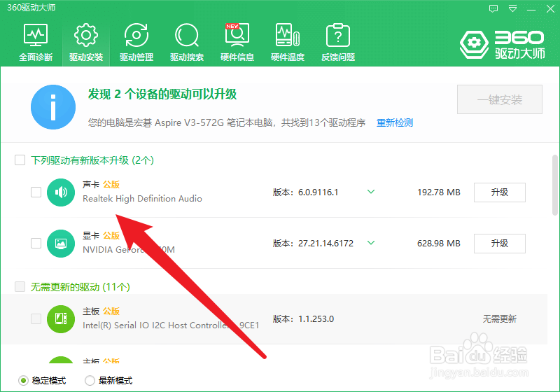Screen dimensions: 560x392
Task: Click the blue info icon
Action: pyautogui.click(x=53, y=107)
